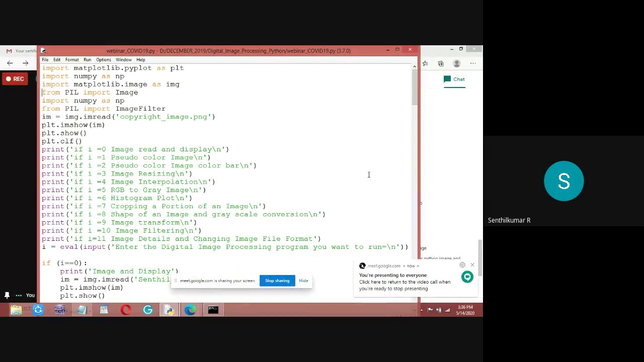Click the pin icon beside 'You' in Meet
Image resolution: width=644 pixels, height=362 pixels.
[7, 296]
